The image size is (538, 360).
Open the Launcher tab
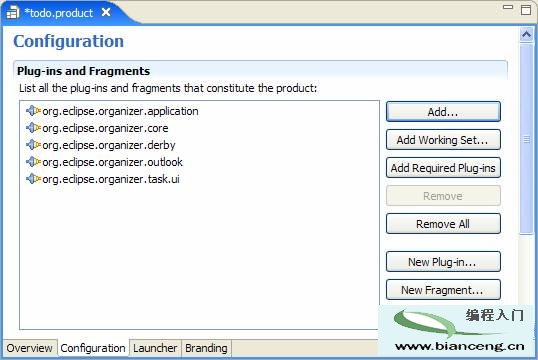pyautogui.click(x=155, y=348)
